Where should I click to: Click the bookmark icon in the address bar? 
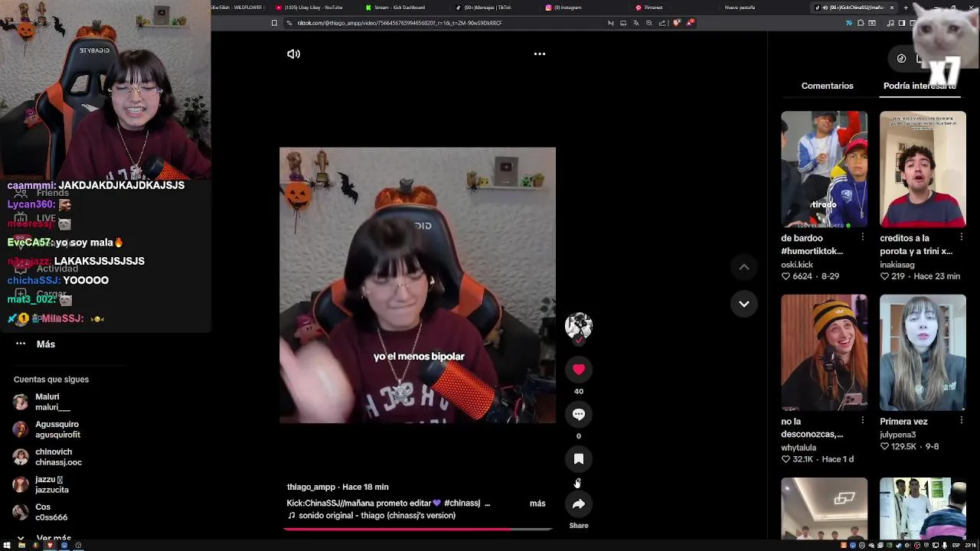point(274,23)
